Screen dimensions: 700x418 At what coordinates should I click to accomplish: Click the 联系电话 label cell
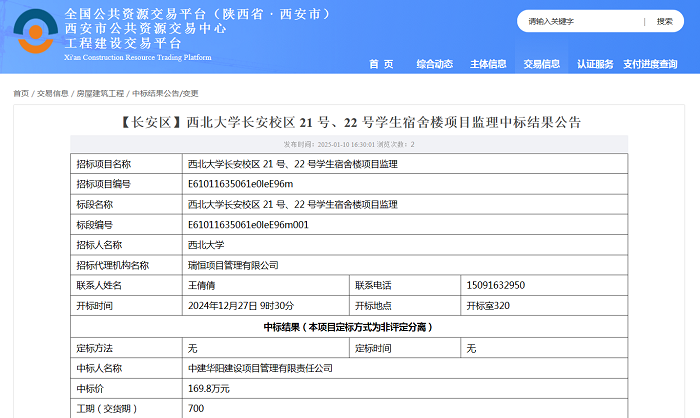pos(405,285)
